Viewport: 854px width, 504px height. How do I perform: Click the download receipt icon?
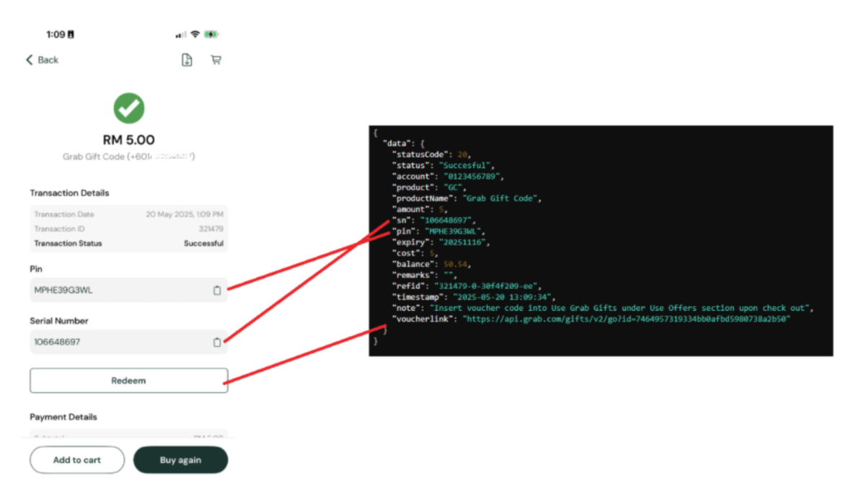tap(187, 60)
